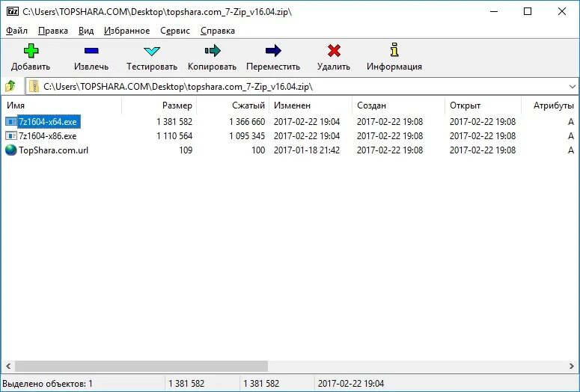This screenshot has height=392, width=580.
Task: Open the Вид menu
Action: point(86,31)
